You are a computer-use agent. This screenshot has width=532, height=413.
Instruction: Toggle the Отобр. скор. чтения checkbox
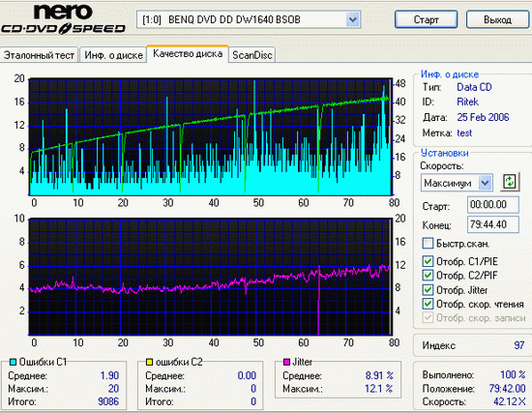click(428, 304)
